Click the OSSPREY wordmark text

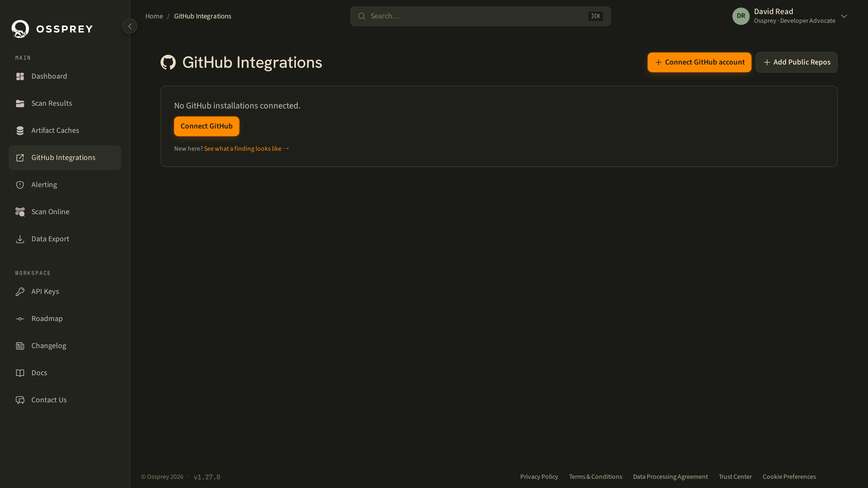tap(64, 29)
